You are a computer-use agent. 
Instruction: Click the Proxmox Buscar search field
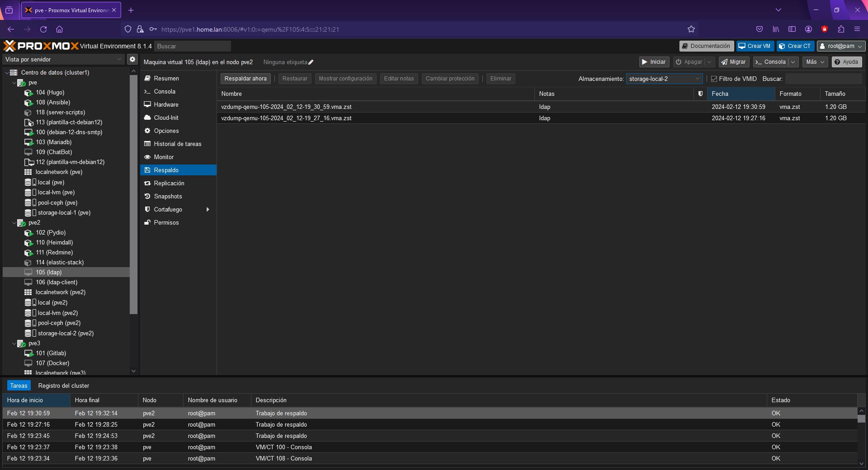click(192, 46)
